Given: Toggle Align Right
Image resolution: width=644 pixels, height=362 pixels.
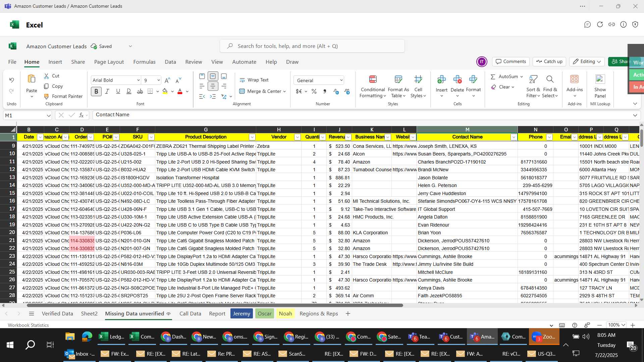Looking at the screenshot, I should [x=224, y=86].
